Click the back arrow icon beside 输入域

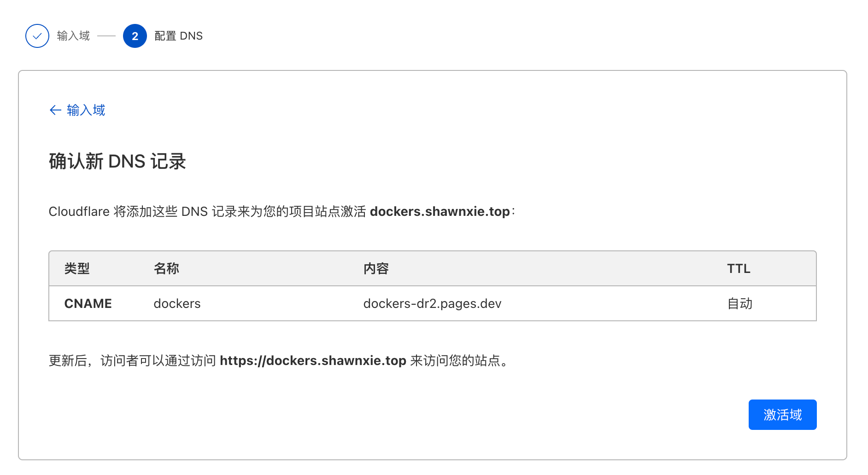coord(55,110)
